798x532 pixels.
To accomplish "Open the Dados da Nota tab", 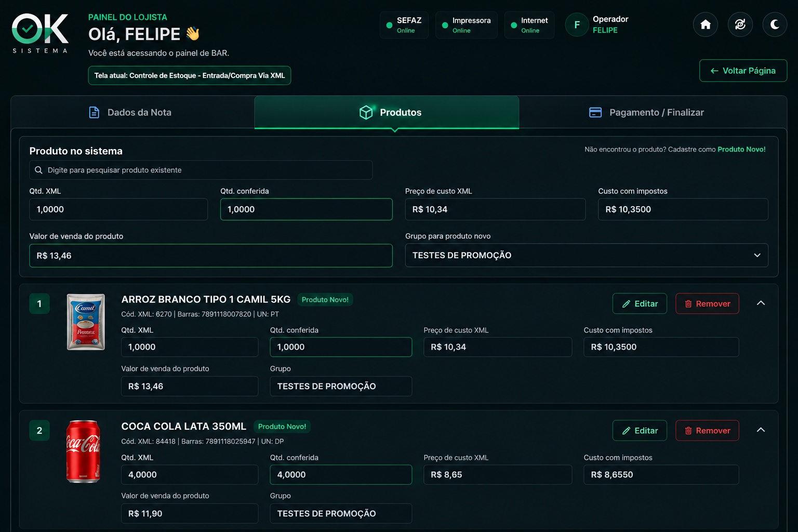I will [x=132, y=112].
